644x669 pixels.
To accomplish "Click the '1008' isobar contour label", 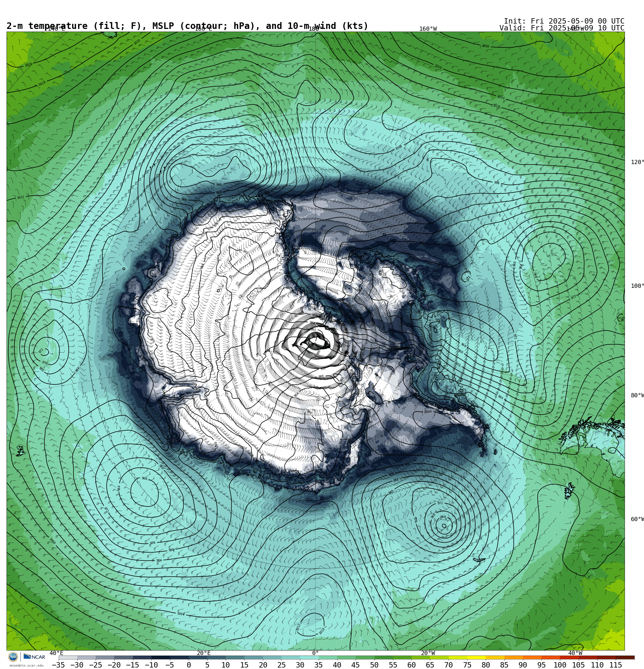I will coord(399,147).
